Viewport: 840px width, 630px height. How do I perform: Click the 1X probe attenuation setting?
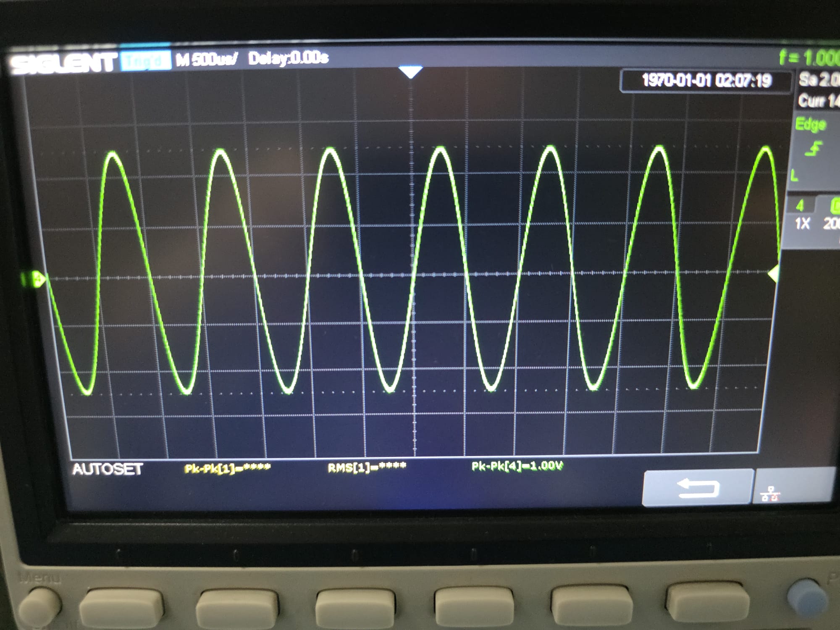click(802, 223)
